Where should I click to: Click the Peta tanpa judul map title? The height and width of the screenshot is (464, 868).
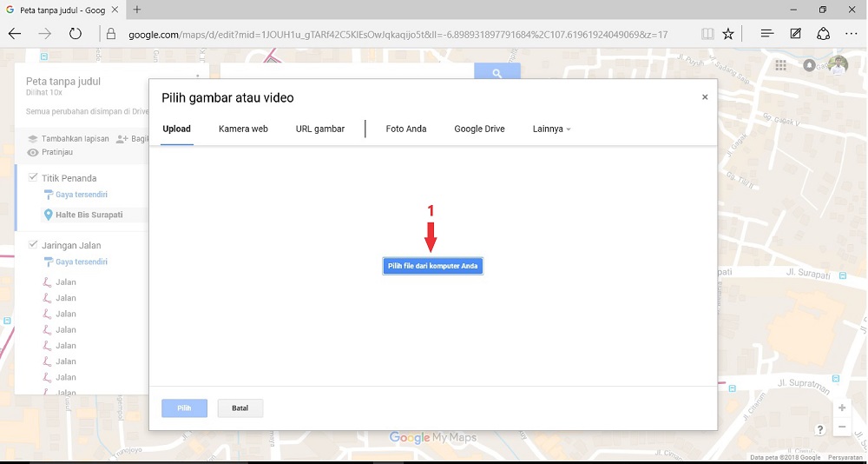[63, 82]
